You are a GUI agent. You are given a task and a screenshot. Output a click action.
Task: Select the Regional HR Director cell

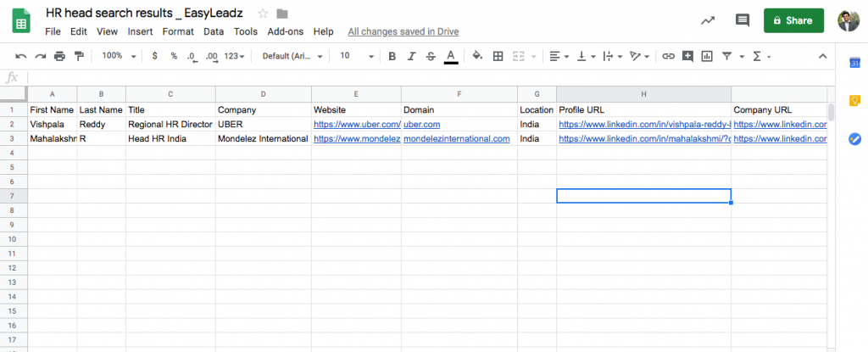[170, 124]
